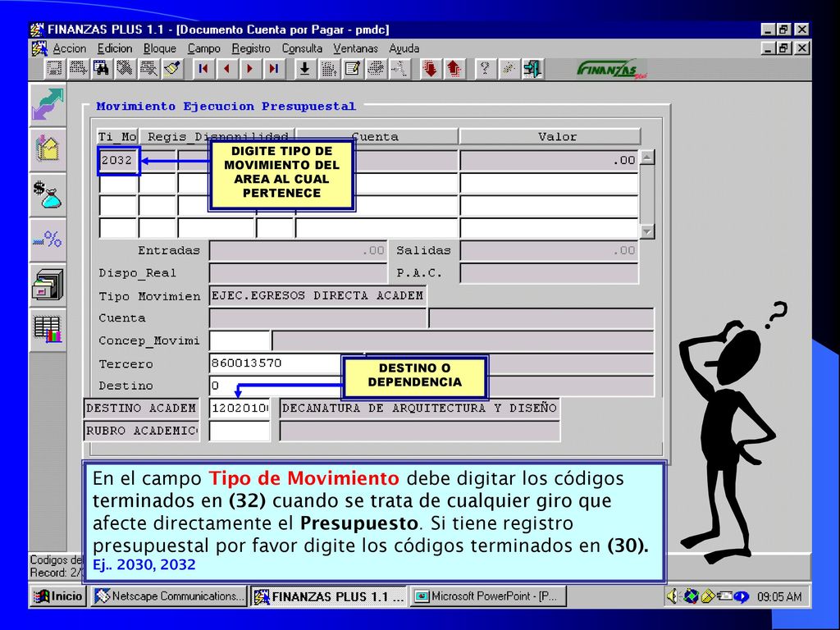840x630 pixels.
Task: Click the Entradas total field
Action: tap(298, 251)
